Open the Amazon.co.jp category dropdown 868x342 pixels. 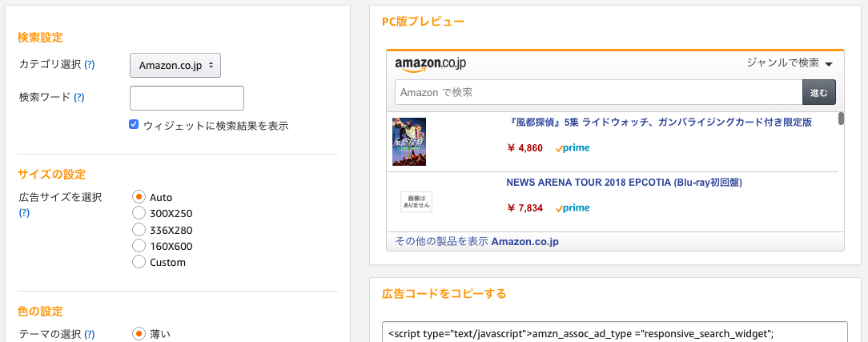pyautogui.click(x=175, y=66)
